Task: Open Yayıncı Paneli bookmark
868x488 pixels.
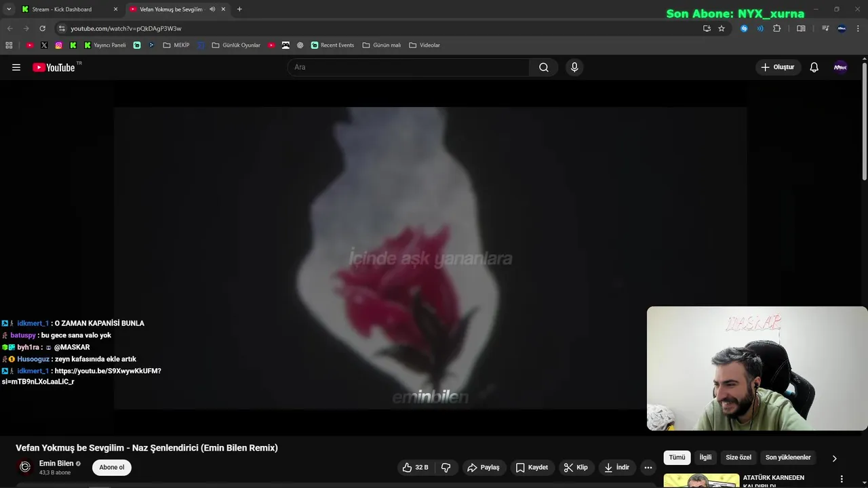Action: coord(105,45)
